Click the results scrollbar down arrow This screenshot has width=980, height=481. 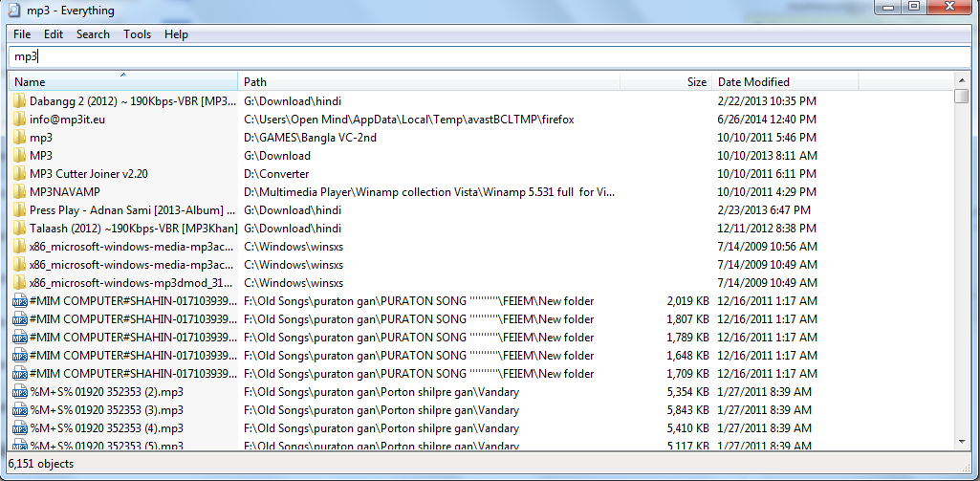pyautogui.click(x=961, y=441)
